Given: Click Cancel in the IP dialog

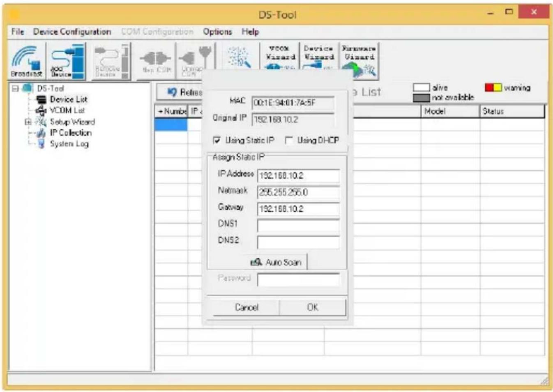Looking at the screenshot, I should click(247, 307).
